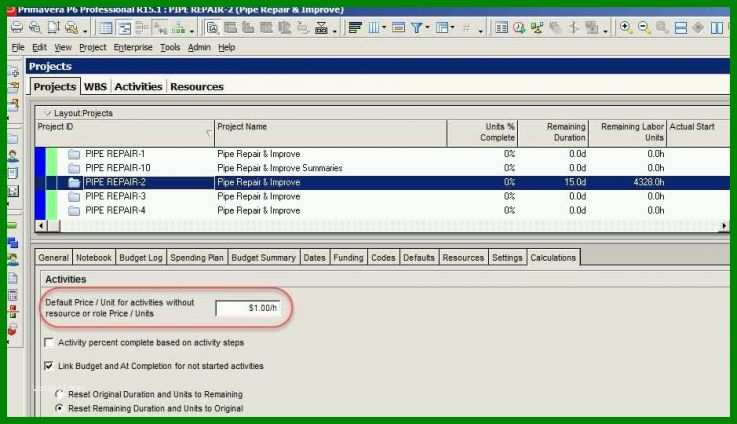Open overflow arrow after the scale icon
This screenshot has height=424, width=737.
[x=335, y=31]
